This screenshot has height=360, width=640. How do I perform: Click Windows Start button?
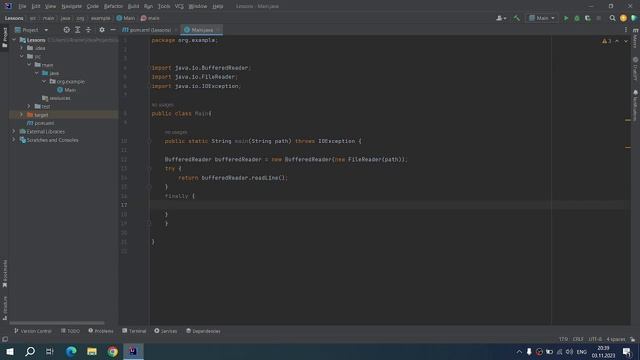10,351
